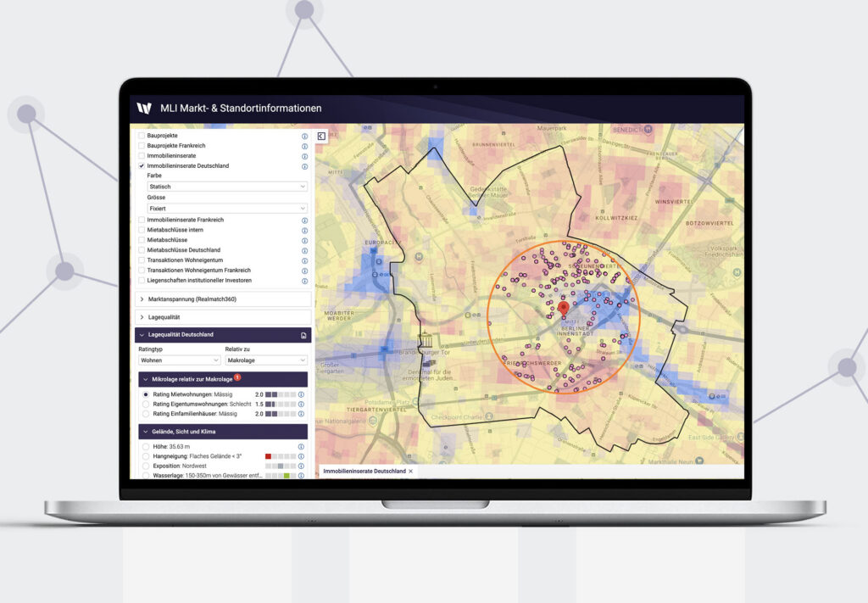
Task: Select Rating Eigentumswohnungen radio button
Action: 146,405
